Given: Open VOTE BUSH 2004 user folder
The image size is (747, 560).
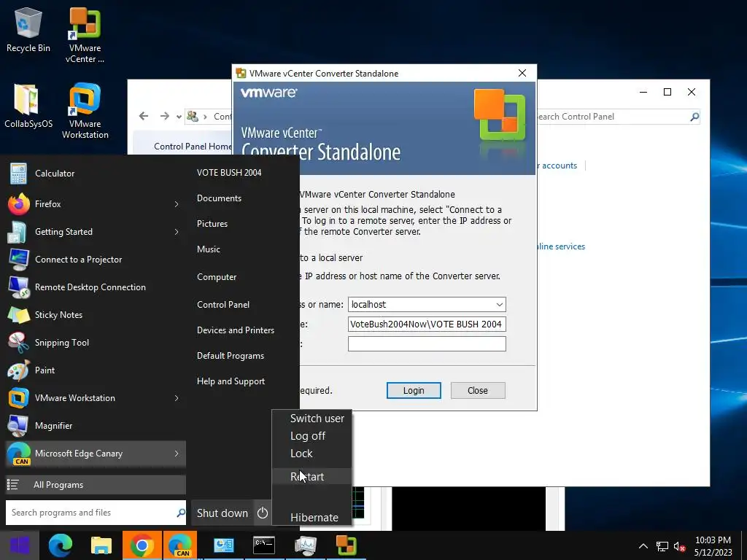Looking at the screenshot, I should (x=229, y=172).
